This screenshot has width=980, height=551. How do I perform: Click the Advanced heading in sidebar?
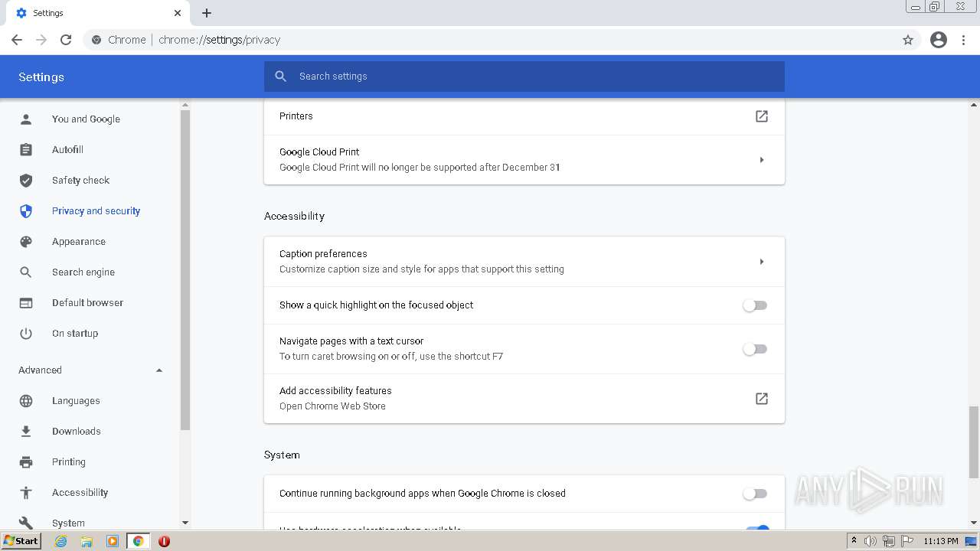click(x=40, y=370)
